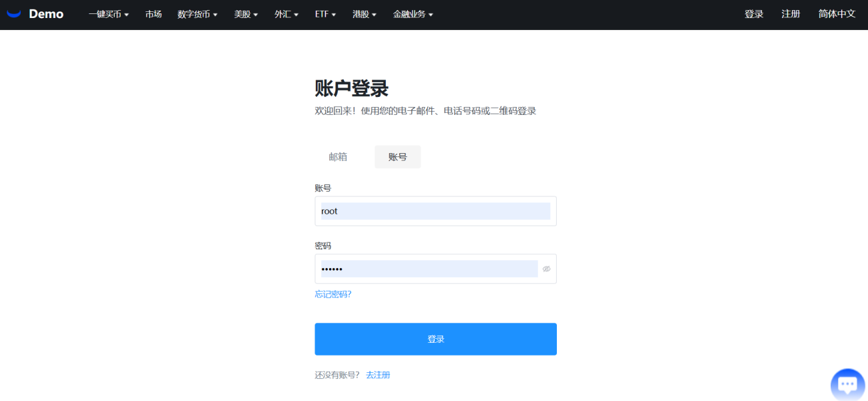Click the Demo logo icon
This screenshot has height=401, width=868.
tap(14, 14)
